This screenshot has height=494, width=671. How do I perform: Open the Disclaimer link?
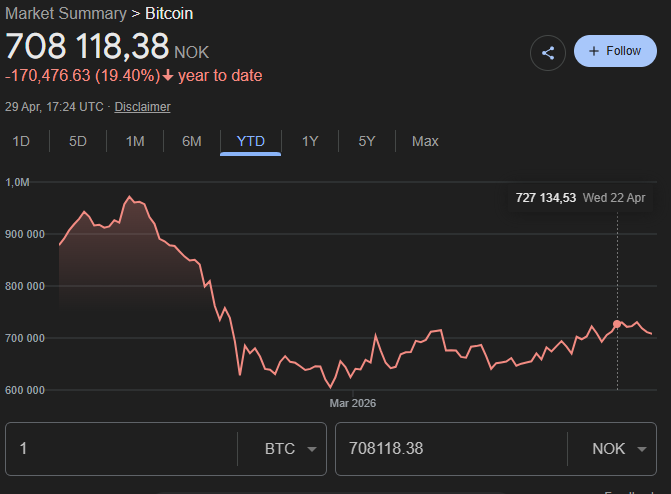coord(143,107)
